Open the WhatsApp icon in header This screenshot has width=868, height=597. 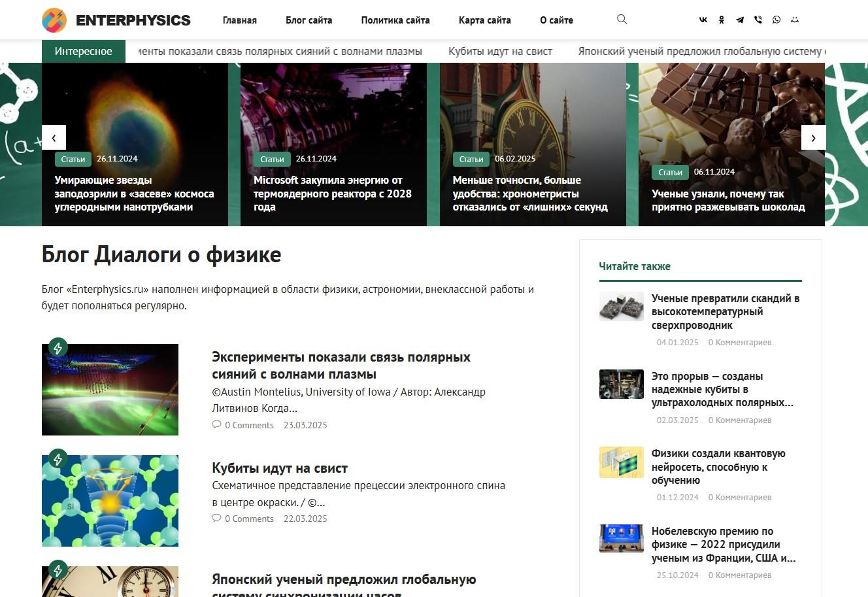pos(776,20)
